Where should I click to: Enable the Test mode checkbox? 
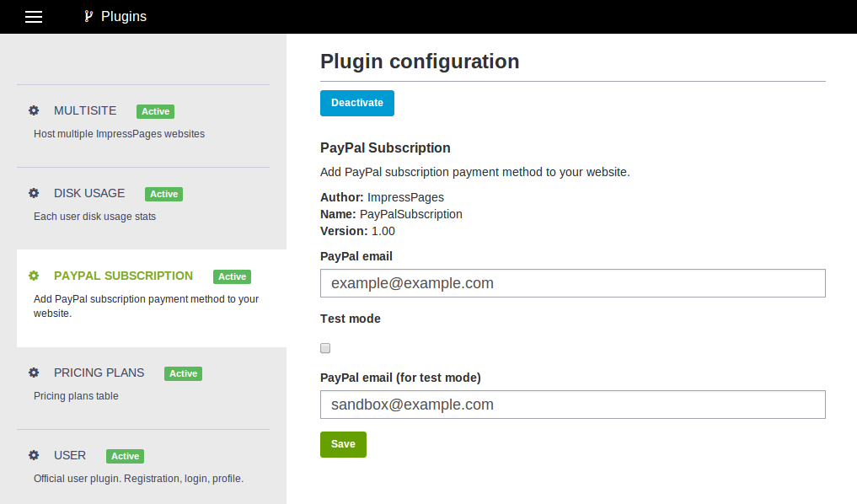[325, 348]
